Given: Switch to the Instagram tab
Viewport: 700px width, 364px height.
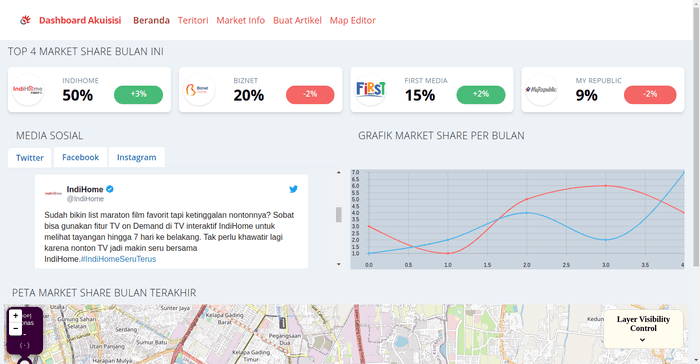Looking at the screenshot, I should (x=137, y=157).
